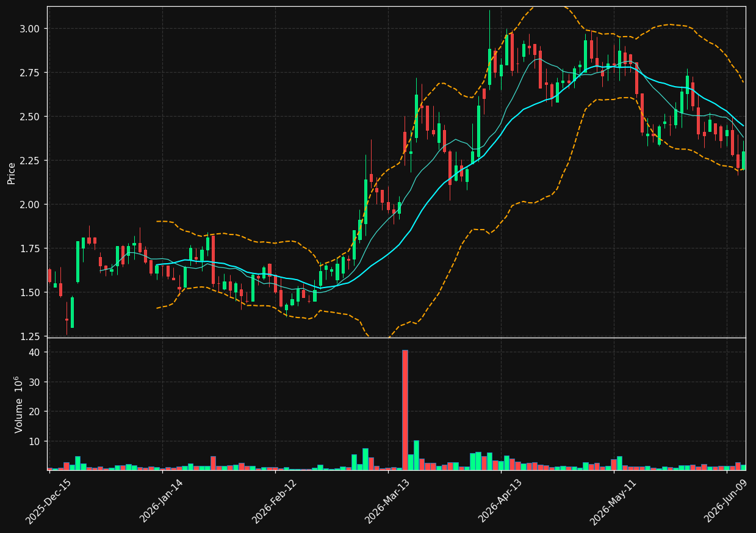Click the 2.50 price axis label
Image resolution: width=756 pixels, height=533 pixels.
coord(31,117)
